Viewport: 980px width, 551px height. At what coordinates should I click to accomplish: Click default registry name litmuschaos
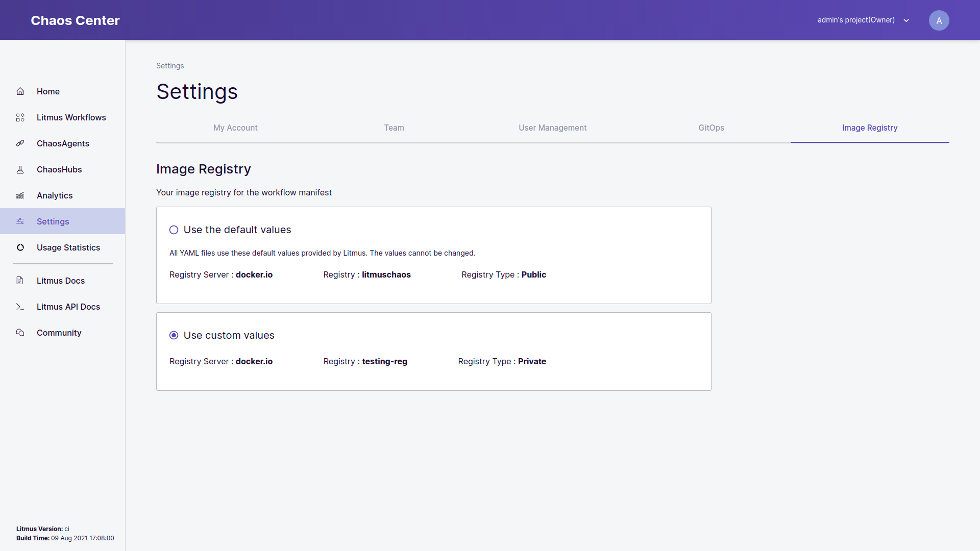pyautogui.click(x=386, y=274)
